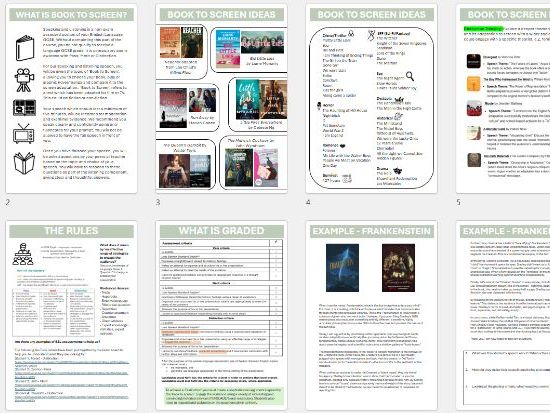Viewport: 550px width, 413px height.
Task: Click the open book icon on page 2
Action: coord(24,163)
